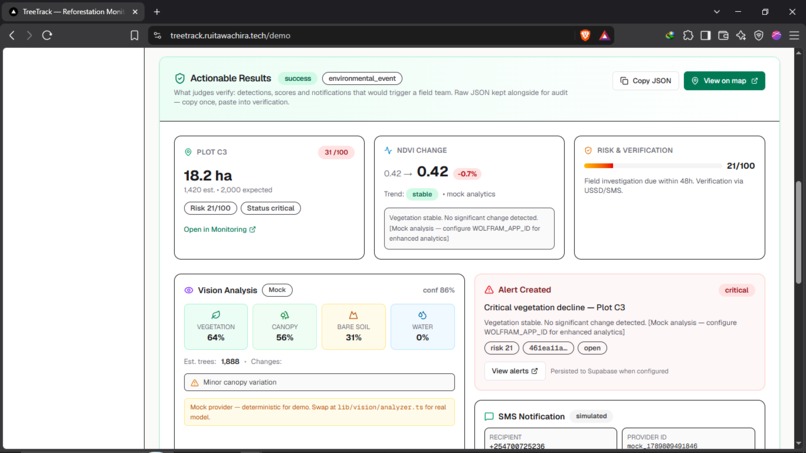This screenshot has width=806, height=453.
Task: Click the provider ID value
Action: [662, 446]
